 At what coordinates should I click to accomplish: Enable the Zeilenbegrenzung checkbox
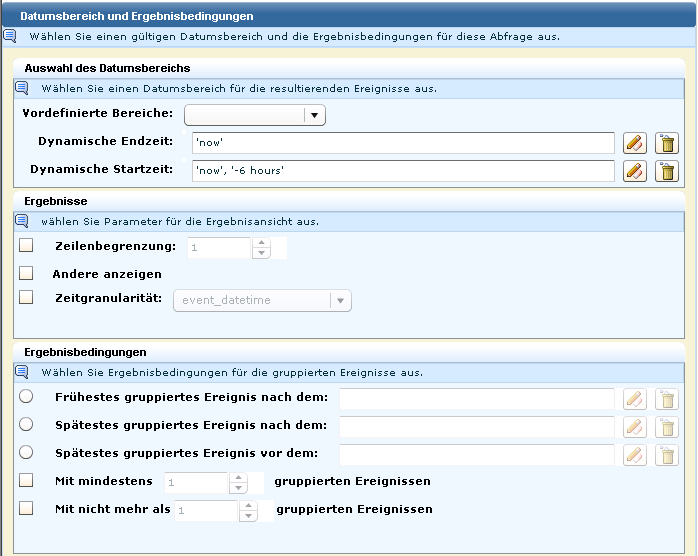pos(26,245)
